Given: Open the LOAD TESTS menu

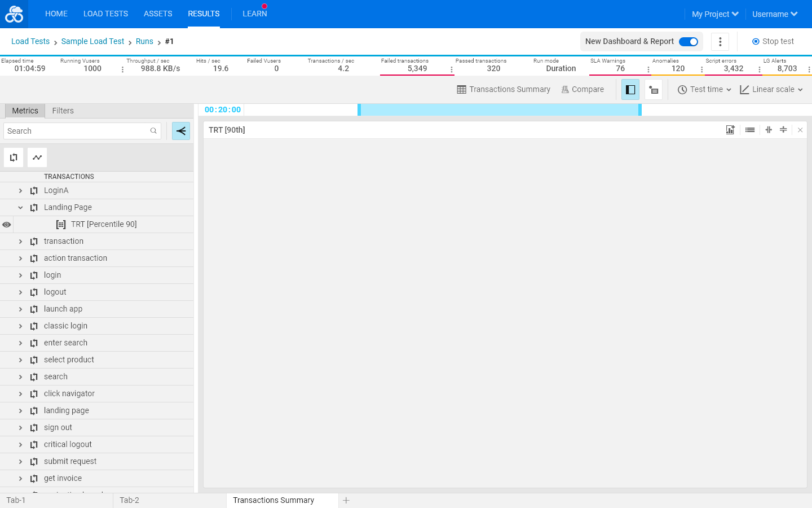Looking at the screenshot, I should point(105,14).
